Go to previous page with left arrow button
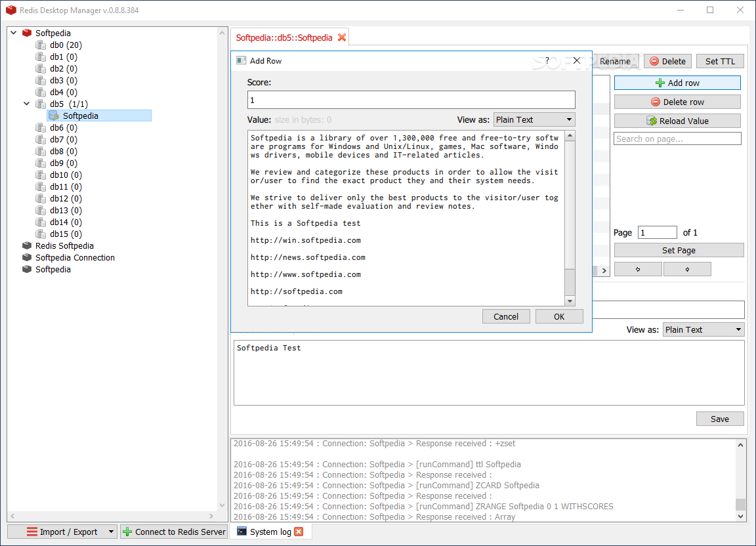 (x=638, y=269)
